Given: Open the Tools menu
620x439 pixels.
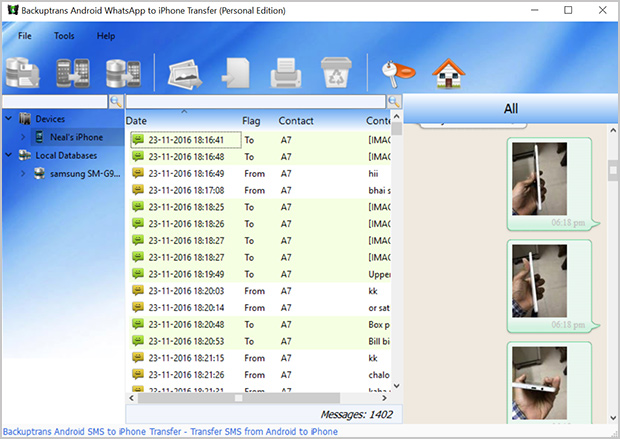Looking at the screenshot, I should [64, 36].
